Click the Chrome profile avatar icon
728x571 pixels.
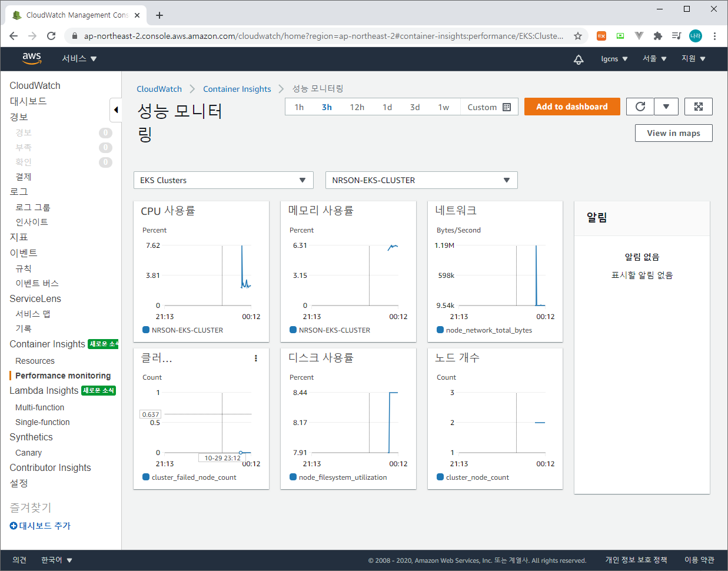[x=696, y=36]
